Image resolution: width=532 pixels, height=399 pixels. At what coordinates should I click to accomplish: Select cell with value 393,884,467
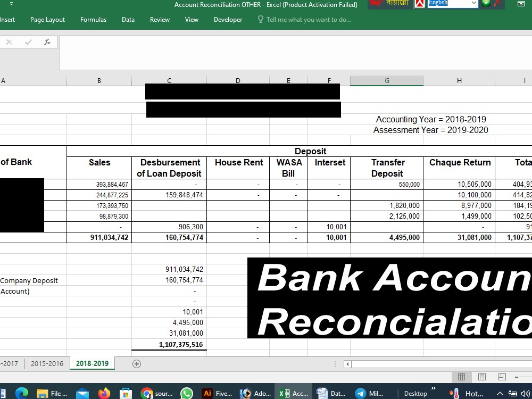click(x=99, y=185)
